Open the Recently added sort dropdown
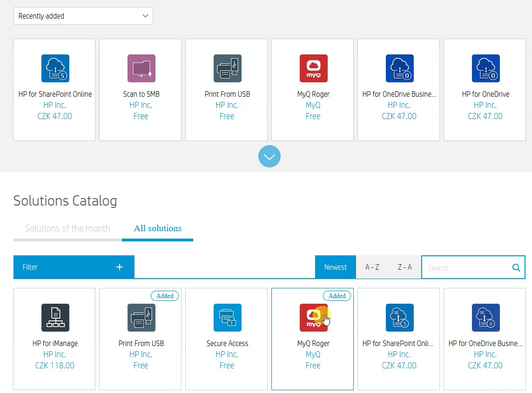Viewport: 532px width, 393px height. tap(83, 15)
